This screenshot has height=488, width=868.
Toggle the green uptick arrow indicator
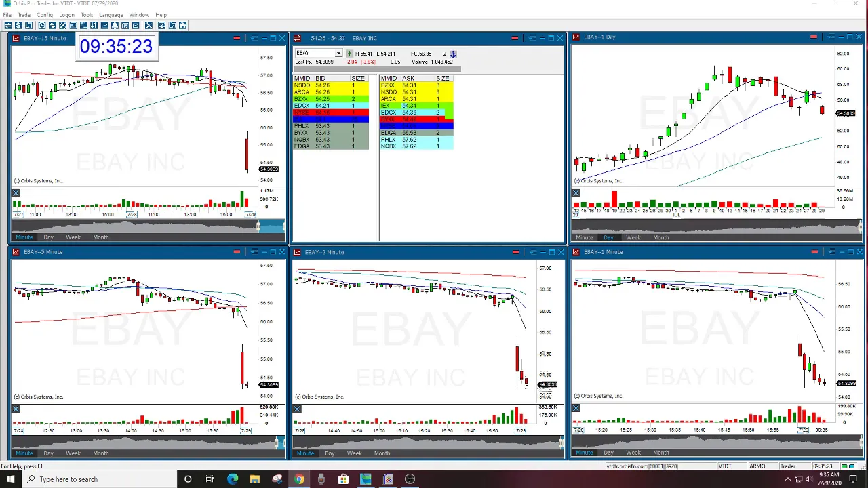(x=349, y=54)
